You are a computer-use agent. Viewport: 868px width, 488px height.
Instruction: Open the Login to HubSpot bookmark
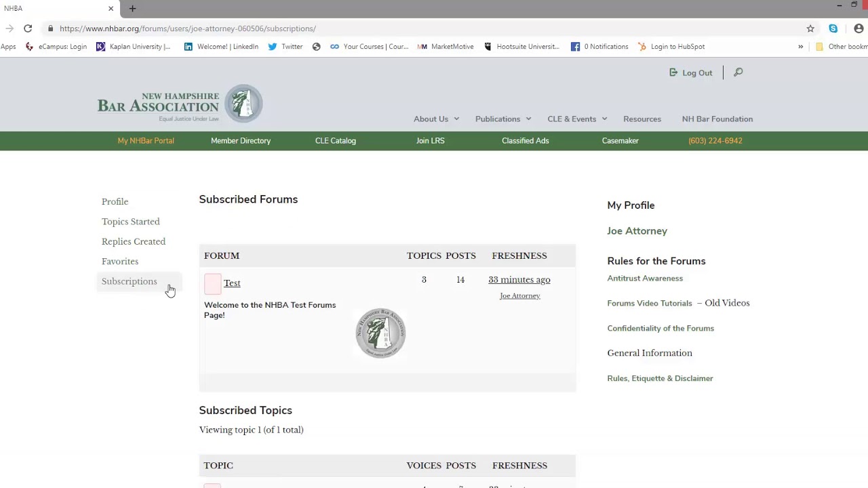click(671, 47)
